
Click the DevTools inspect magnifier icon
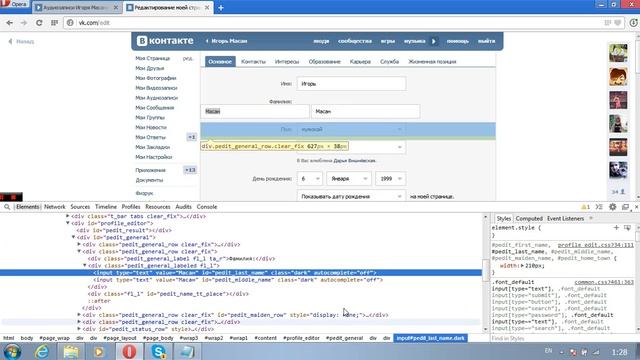[x=7, y=207]
